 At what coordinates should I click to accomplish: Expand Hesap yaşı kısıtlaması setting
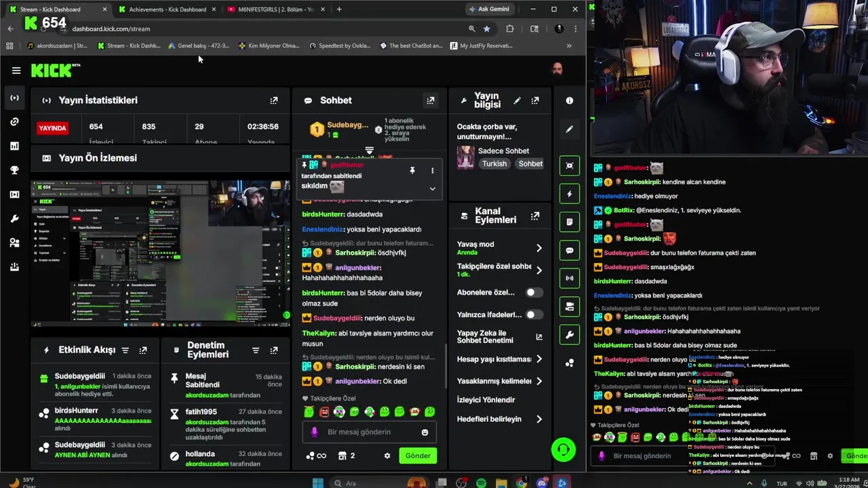500,359
